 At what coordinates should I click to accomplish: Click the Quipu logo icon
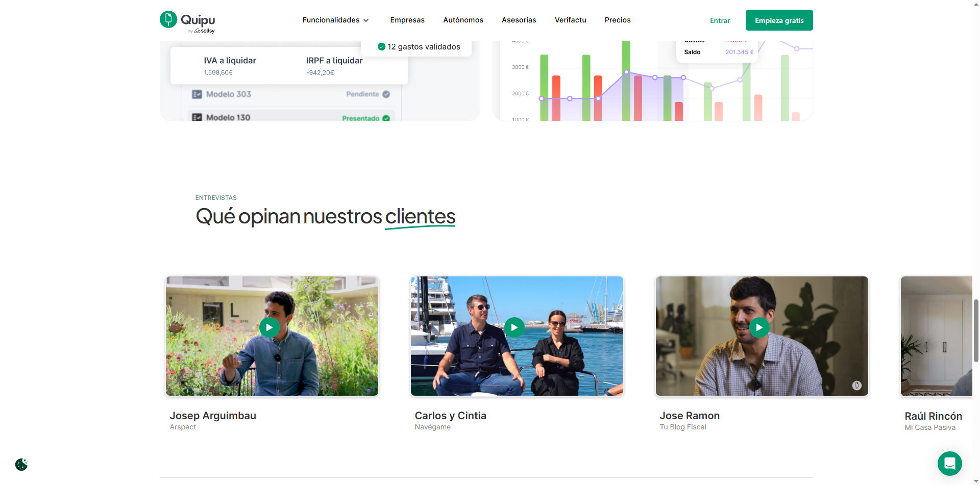(168, 19)
